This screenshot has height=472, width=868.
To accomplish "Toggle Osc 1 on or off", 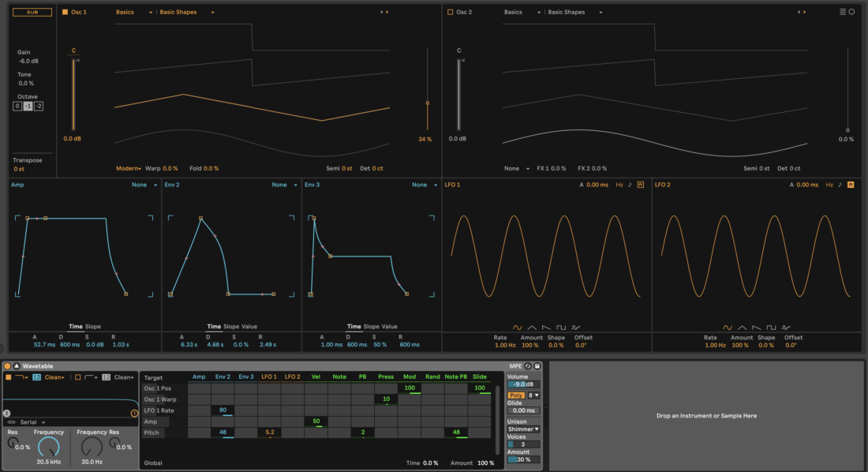I will [x=65, y=12].
